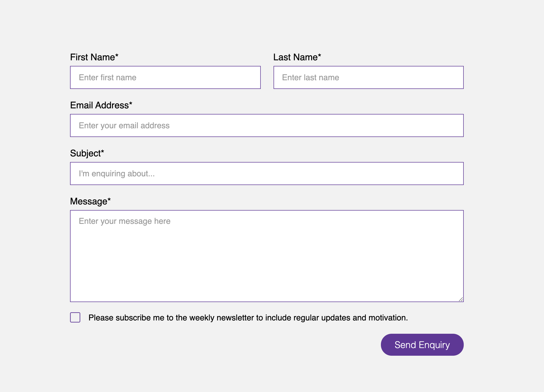This screenshot has height=392, width=544.
Task: Click the 'First Name' field label
Action: coord(93,57)
